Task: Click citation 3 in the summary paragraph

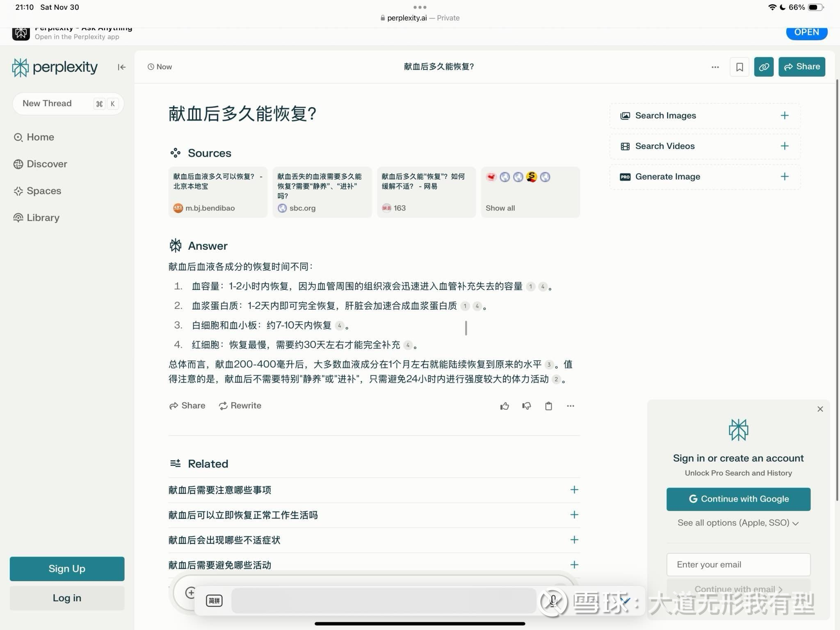Action: pos(549,365)
